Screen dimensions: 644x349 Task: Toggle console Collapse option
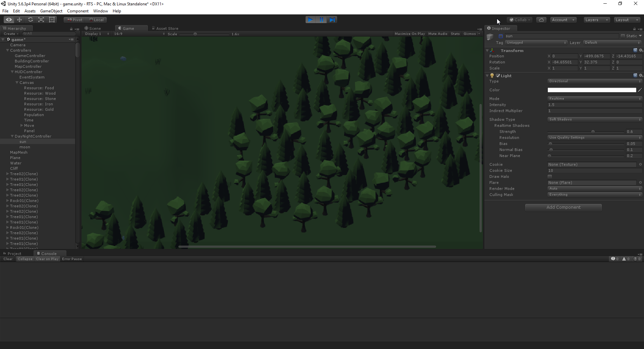25,259
